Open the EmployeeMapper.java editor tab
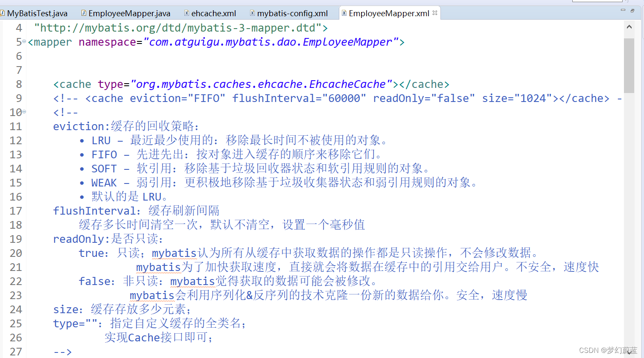The width and height of the screenshot is (644, 358). 125,13
